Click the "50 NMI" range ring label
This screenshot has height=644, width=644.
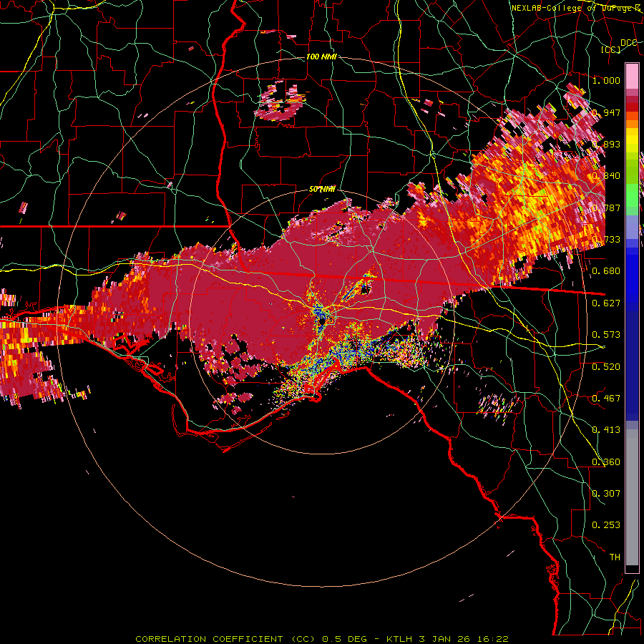[322, 189]
